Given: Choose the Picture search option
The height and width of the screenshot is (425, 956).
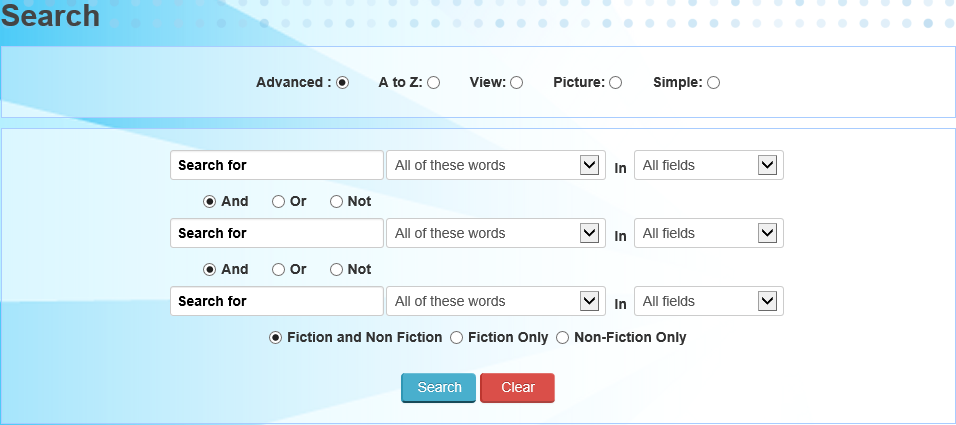Looking at the screenshot, I should [x=615, y=83].
